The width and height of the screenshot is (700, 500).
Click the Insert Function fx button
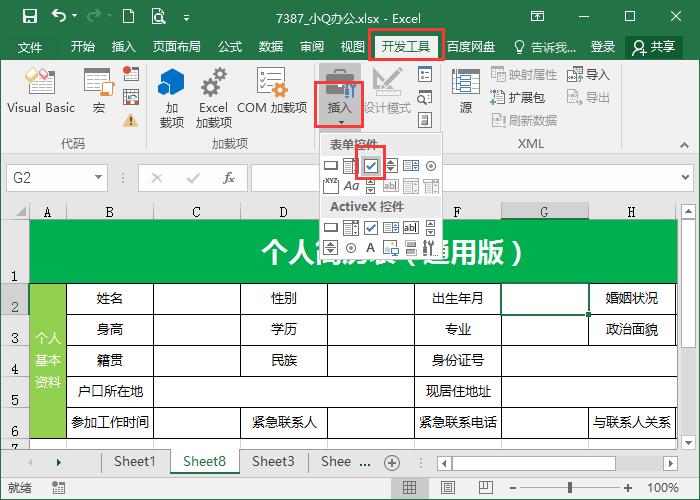[229, 178]
